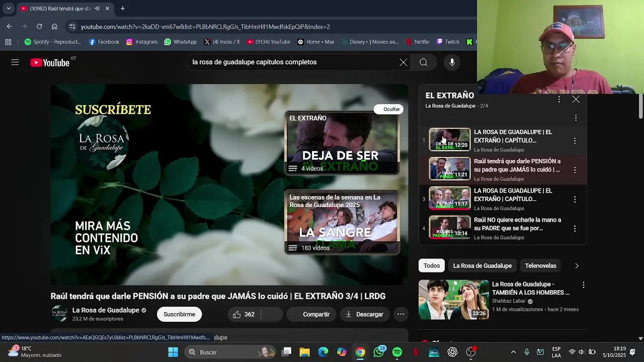
Task: Play playlist video 4 Raúl NO quiere
Action: point(449,228)
